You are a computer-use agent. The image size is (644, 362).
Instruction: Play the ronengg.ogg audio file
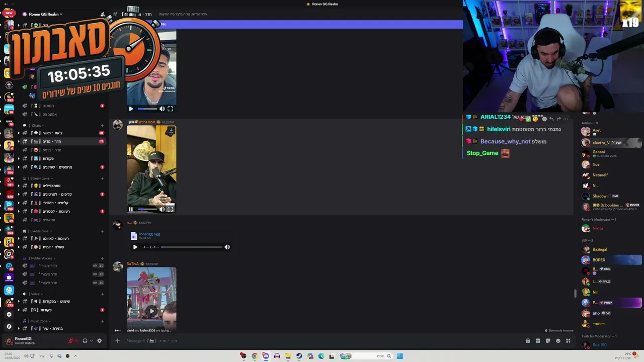coord(135,247)
